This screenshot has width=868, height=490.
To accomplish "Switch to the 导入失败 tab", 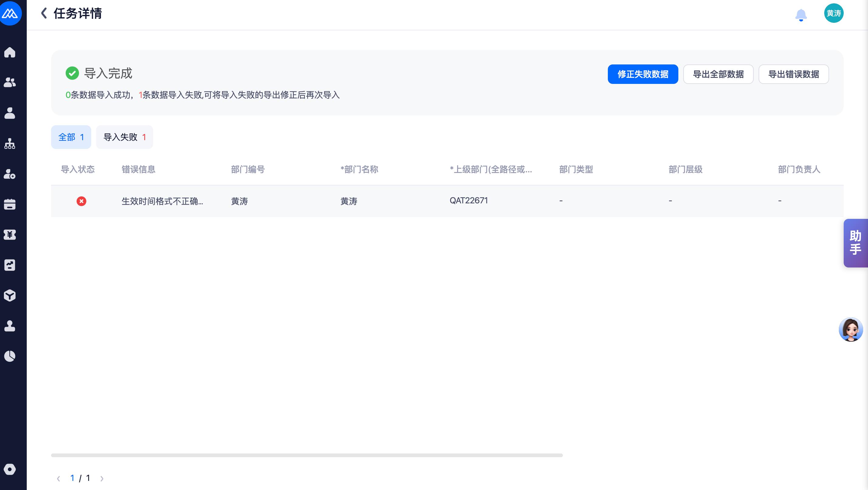I will point(124,137).
